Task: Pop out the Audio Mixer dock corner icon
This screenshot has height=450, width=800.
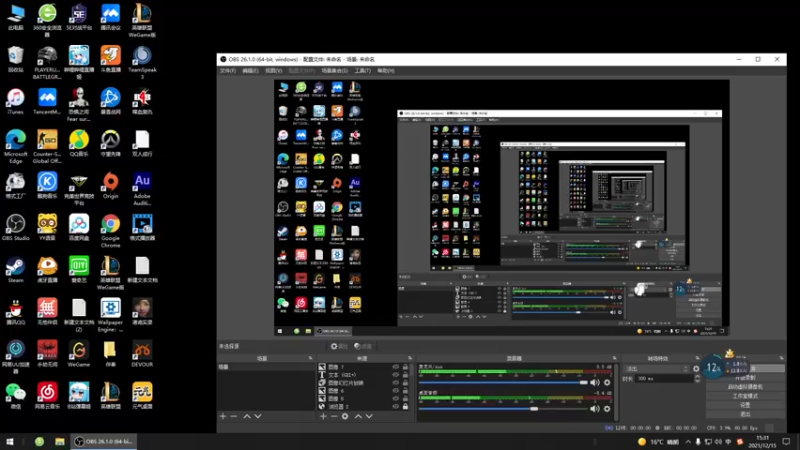Action: (614, 358)
